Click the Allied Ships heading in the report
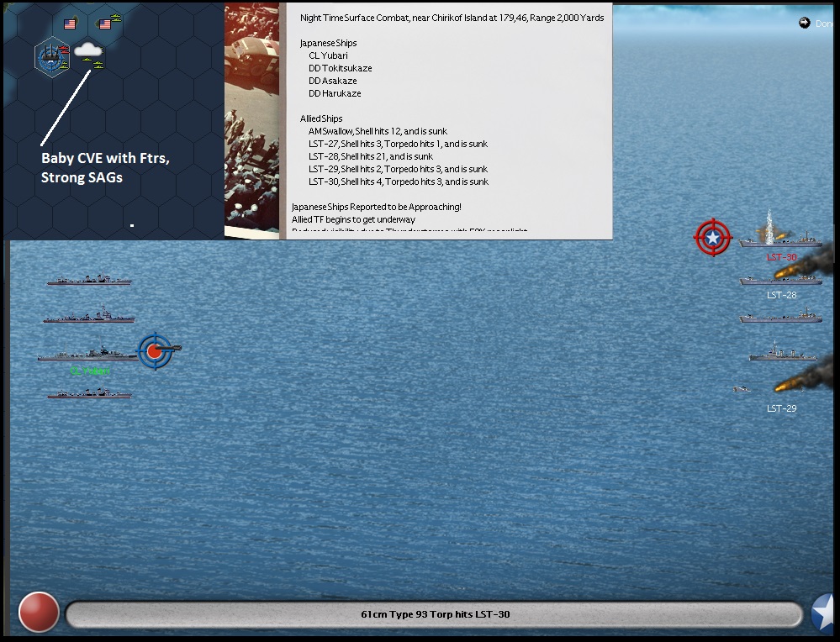 [x=321, y=118]
